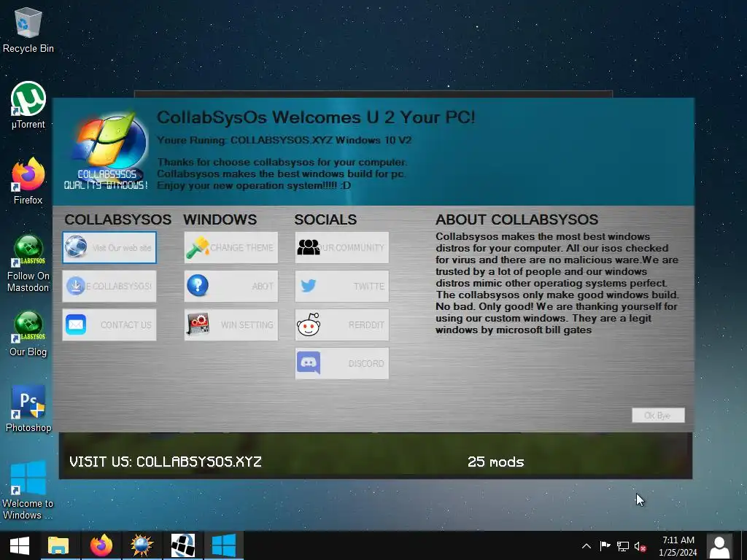Open File Explorer from the taskbar

58,545
